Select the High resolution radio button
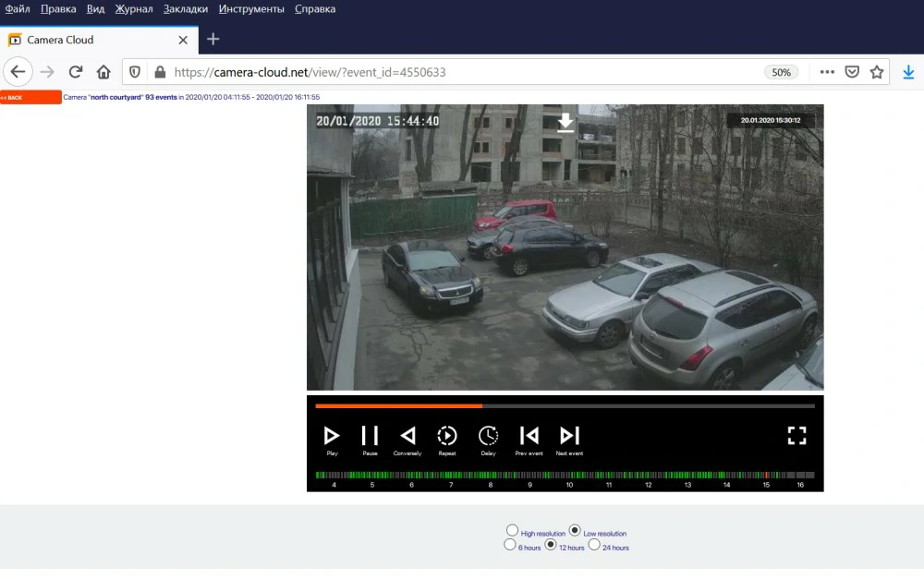The width and height of the screenshot is (924, 579). (512, 530)
